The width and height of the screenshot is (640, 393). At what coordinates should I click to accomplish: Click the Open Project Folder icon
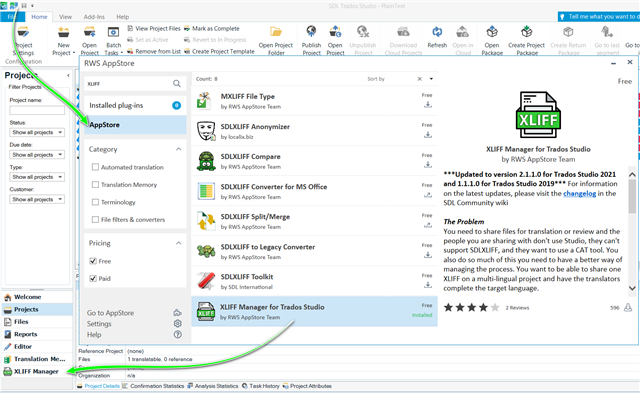[x=276, y=32]
